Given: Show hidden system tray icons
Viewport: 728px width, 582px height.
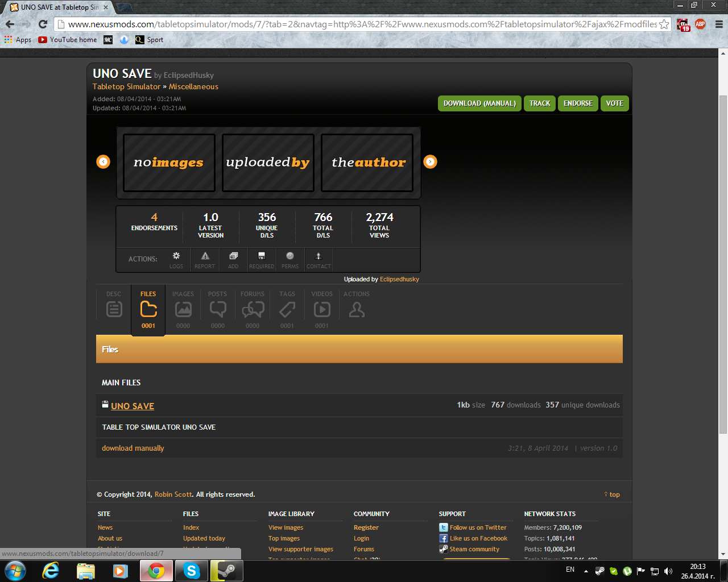Looking at the screenshot, I should tap(586, 571).
